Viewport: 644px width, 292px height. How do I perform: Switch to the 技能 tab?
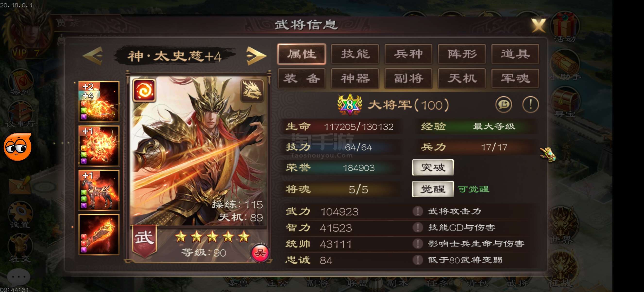pos(355,54)
